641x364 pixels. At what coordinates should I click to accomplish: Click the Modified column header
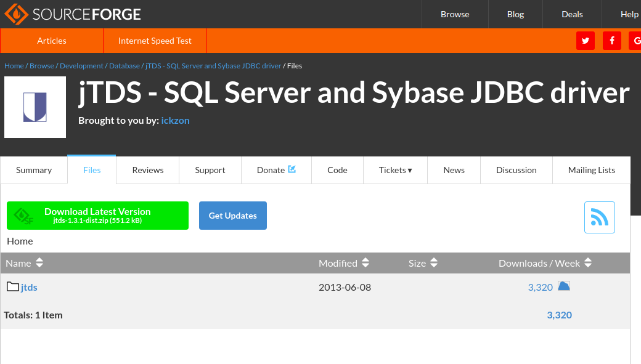coord(338,263)
